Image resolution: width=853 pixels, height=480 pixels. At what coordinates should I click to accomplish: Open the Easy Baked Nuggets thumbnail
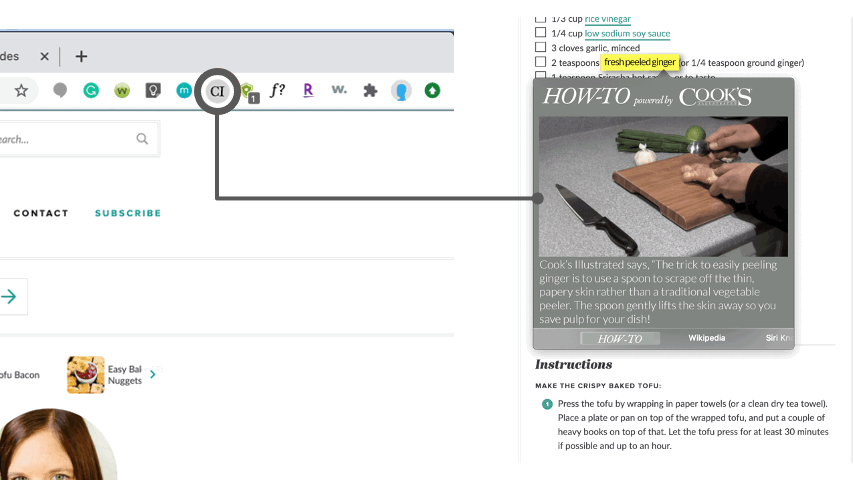(85, 374)
